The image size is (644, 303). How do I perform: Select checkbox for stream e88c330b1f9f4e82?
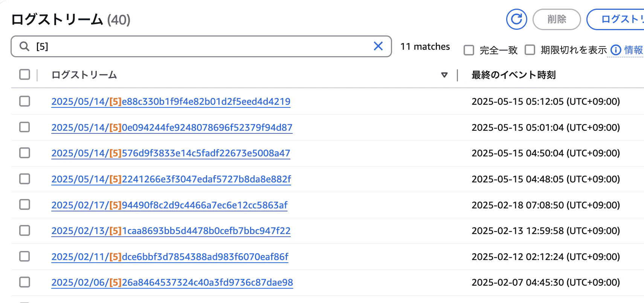pos(25,101)
